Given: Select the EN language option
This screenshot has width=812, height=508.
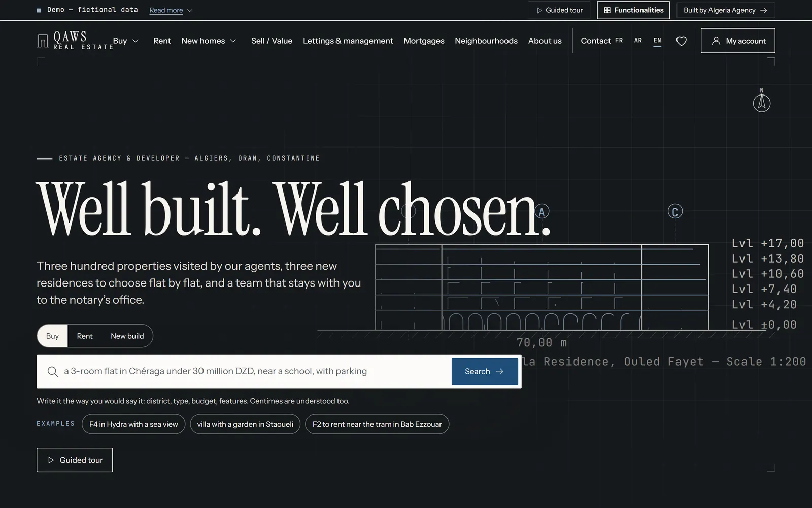Looking at the screenshot, I should click(x=657, y=41).
